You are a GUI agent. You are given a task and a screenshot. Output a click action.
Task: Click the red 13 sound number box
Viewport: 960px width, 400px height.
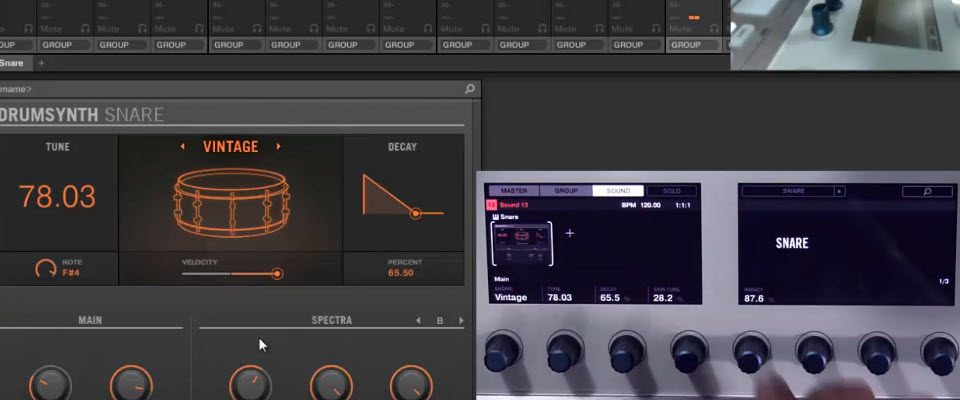click(491, 205)
